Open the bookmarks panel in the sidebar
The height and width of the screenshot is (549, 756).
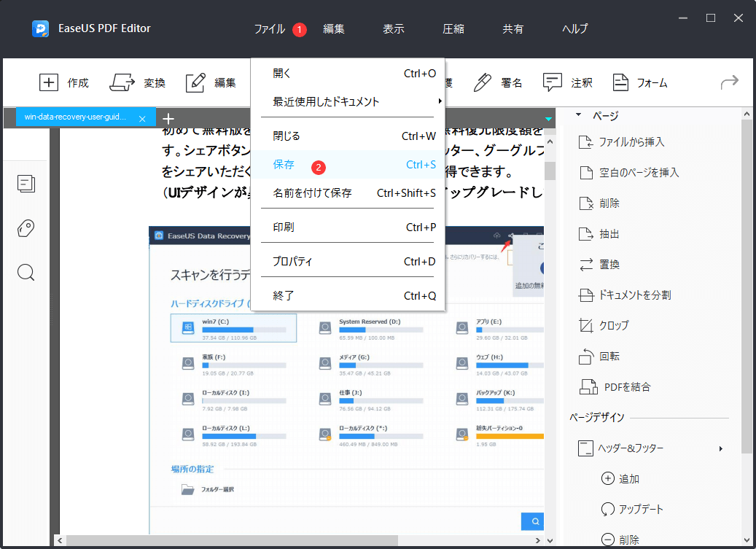click(x=26, y=228)
